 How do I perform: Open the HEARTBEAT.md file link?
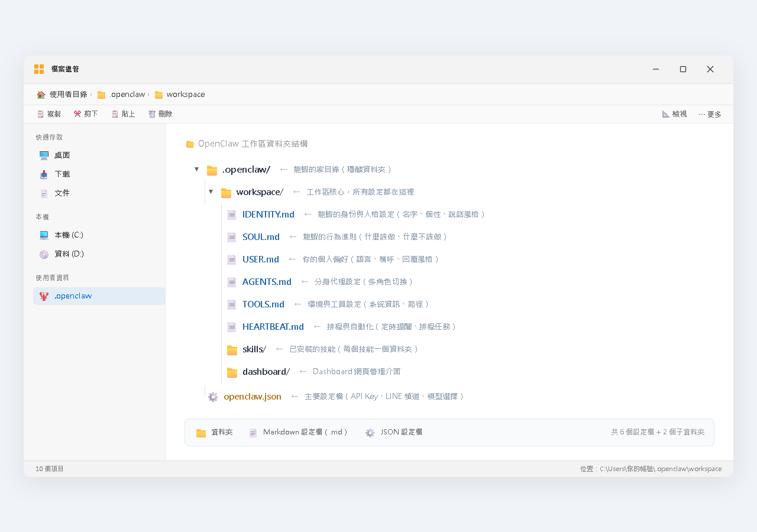pos(273,326)
